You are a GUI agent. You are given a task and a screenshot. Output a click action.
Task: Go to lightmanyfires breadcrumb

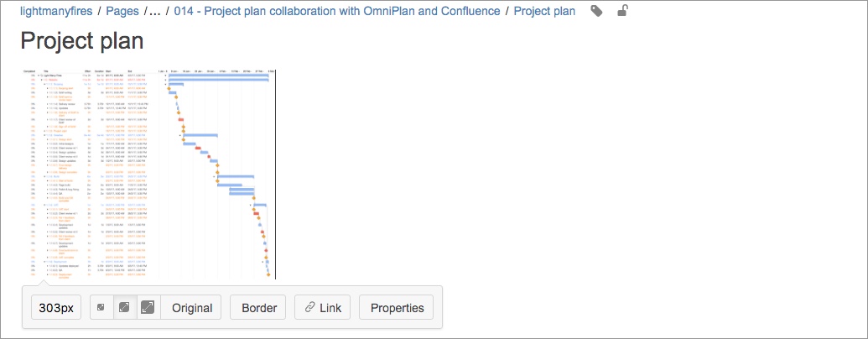click(56, 11)
